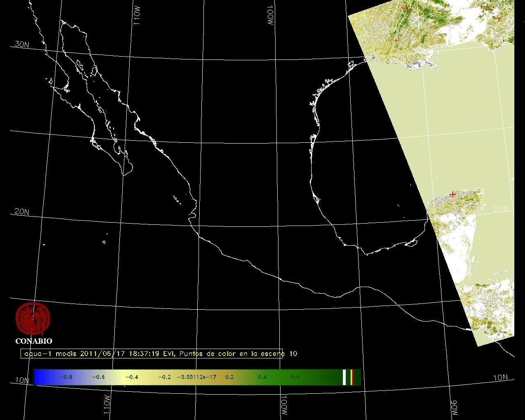Click the 20N latitude label on left edge
This screenshot has height=420, width=525.
pos(21,212)
